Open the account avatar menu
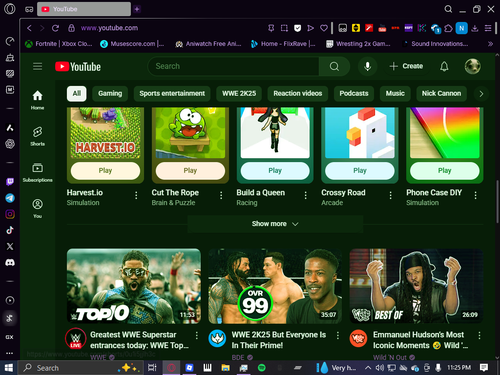The image size is (500, 375). pyautogui.click(x=473, y=66)
